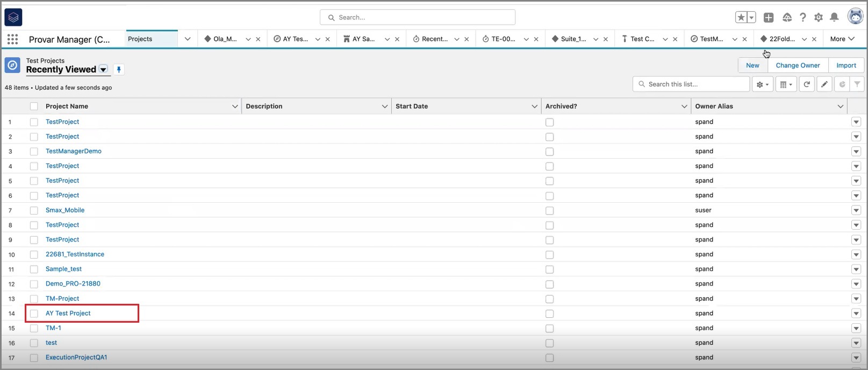Close the AY Tes... tab
This screenshot has height=370, width=868.
click(328, 39)
